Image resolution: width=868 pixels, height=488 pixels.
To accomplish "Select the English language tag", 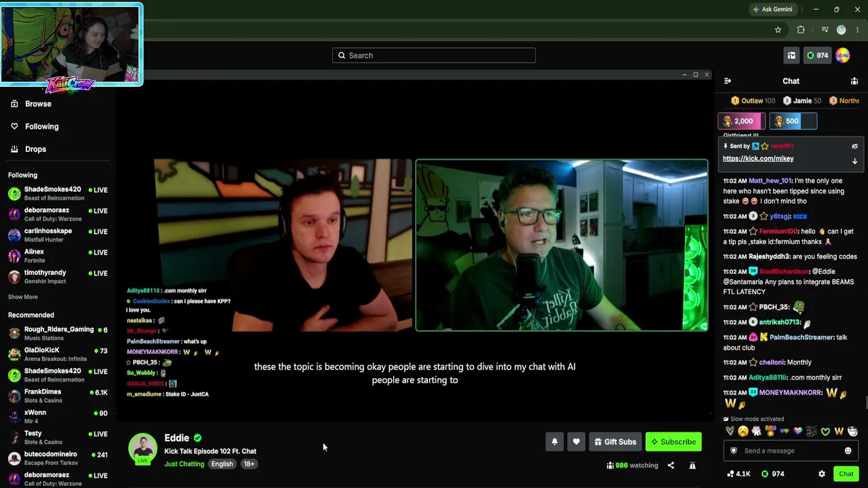I will point(222,464).
